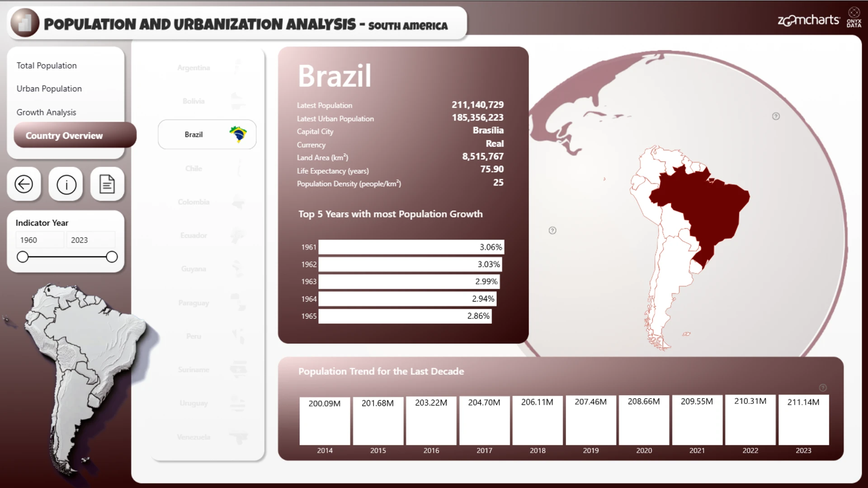Select the Country Overview tab
This screenshot has width=868, height=488.
click(x=75, y=135)
